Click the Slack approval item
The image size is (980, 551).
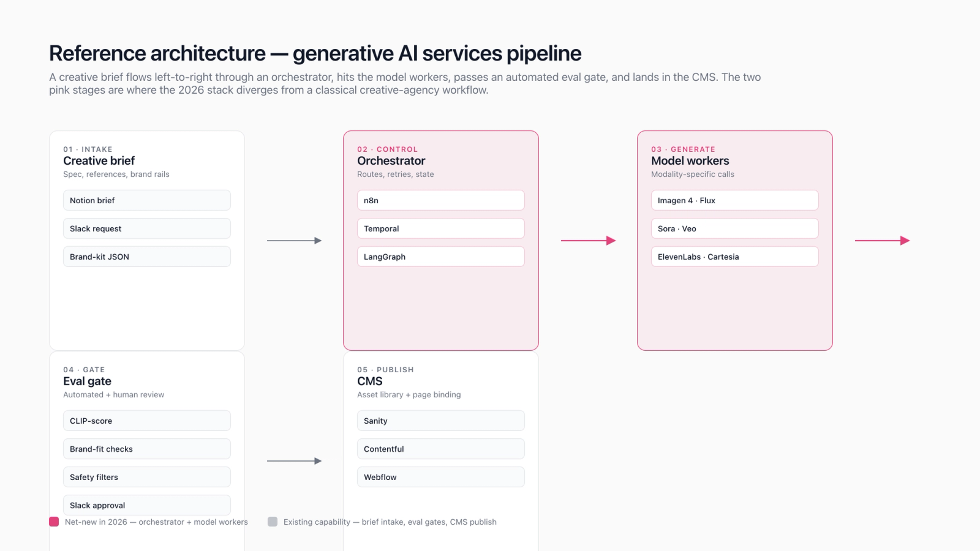[147, 505]
